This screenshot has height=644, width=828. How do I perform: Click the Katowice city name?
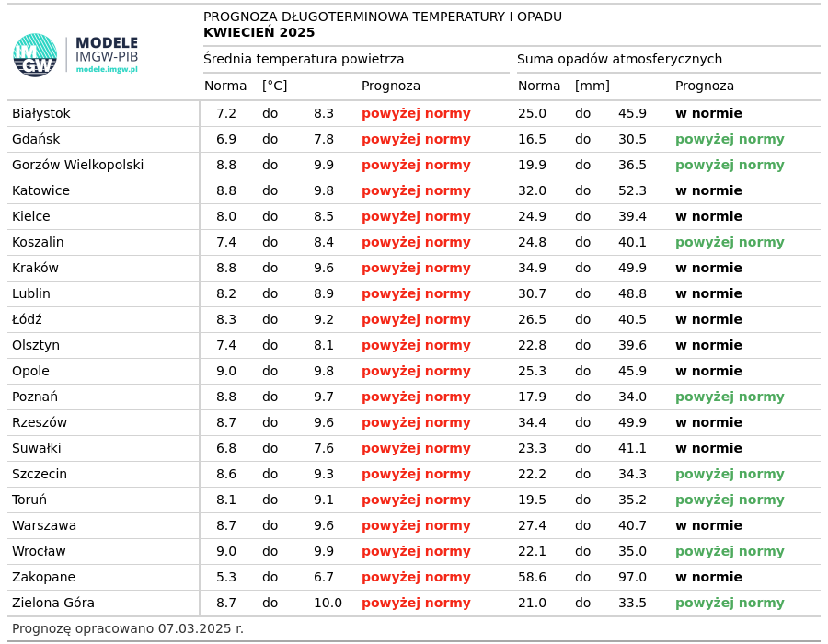(x=40, y=190)
